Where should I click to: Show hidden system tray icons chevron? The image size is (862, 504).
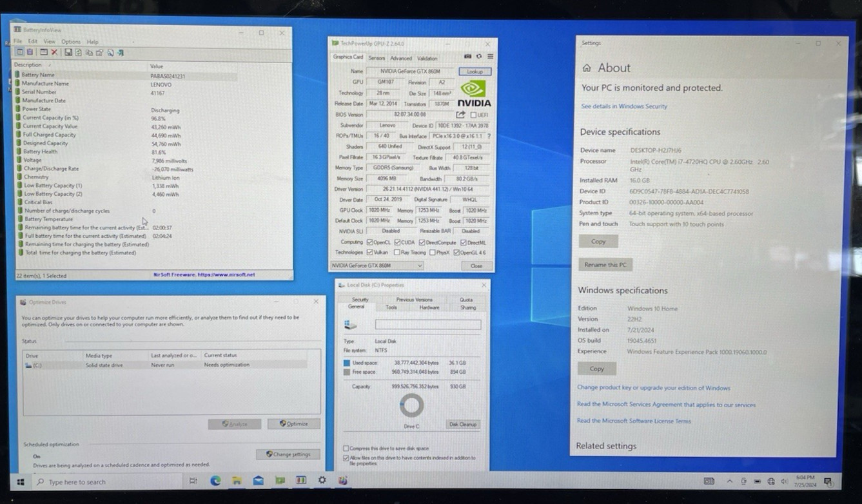coord(729,481)
